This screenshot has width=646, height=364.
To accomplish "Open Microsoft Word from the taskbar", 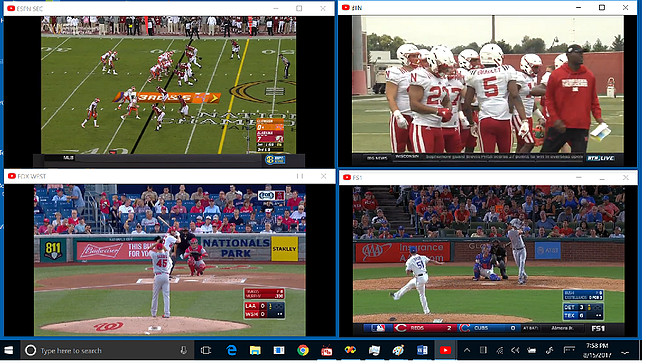I will tap(422, 350).
